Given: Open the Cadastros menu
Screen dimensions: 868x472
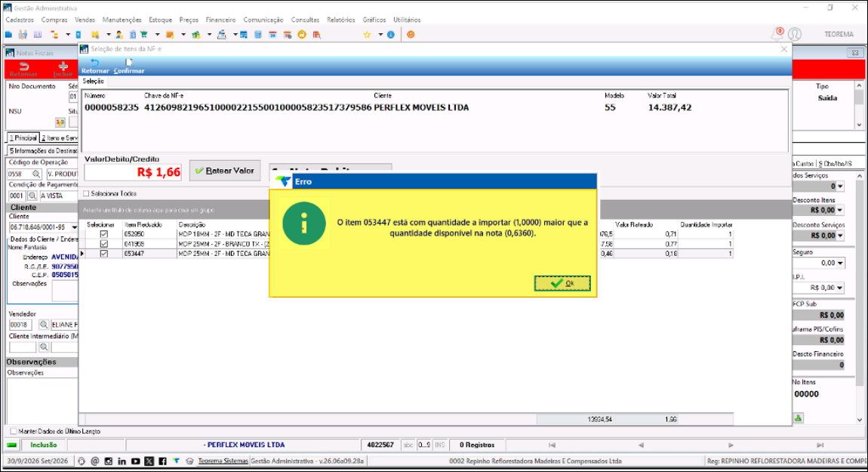Looking at the screenshot, I should pos(20,20).
